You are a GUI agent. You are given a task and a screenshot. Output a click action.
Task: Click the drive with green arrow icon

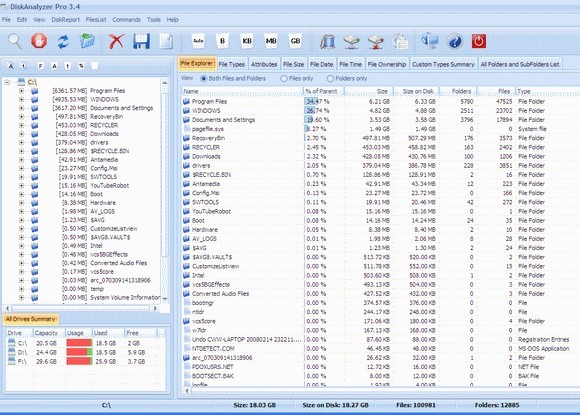tap(351, 41)
